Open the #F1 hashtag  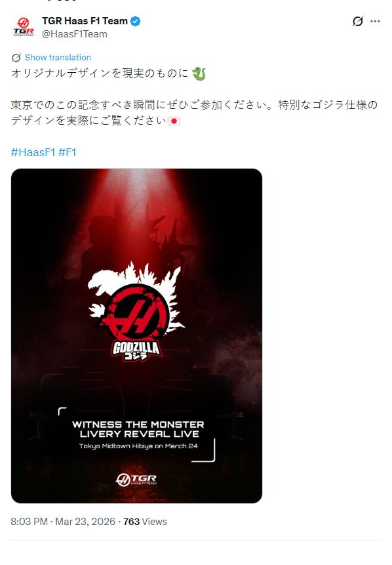pyautogui.click(x=68, y=152)
